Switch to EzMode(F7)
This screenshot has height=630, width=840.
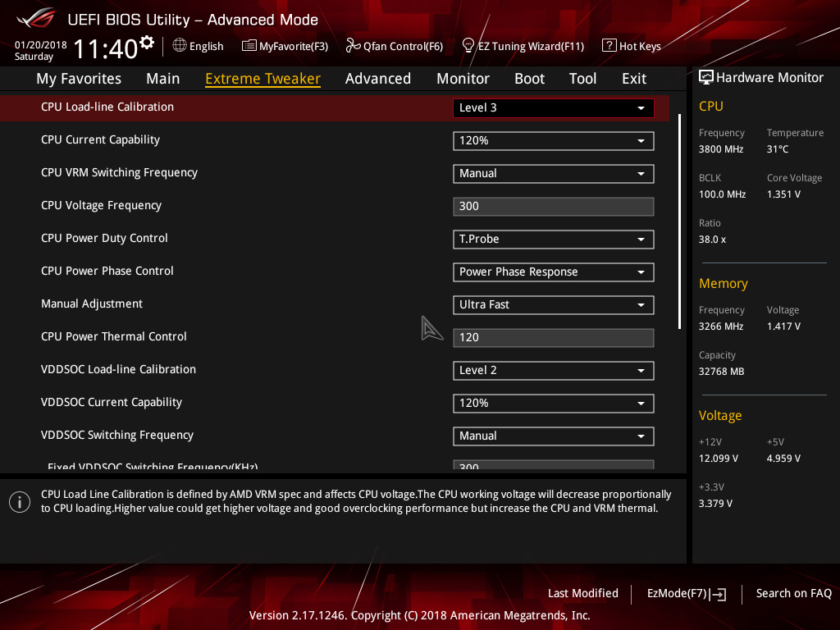tap(687, 594)
